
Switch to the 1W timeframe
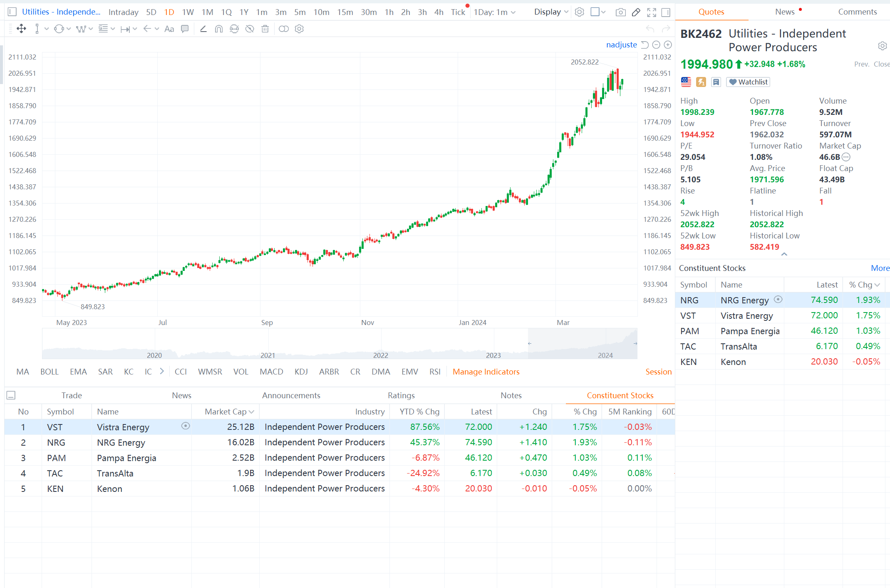pos(188,12)
